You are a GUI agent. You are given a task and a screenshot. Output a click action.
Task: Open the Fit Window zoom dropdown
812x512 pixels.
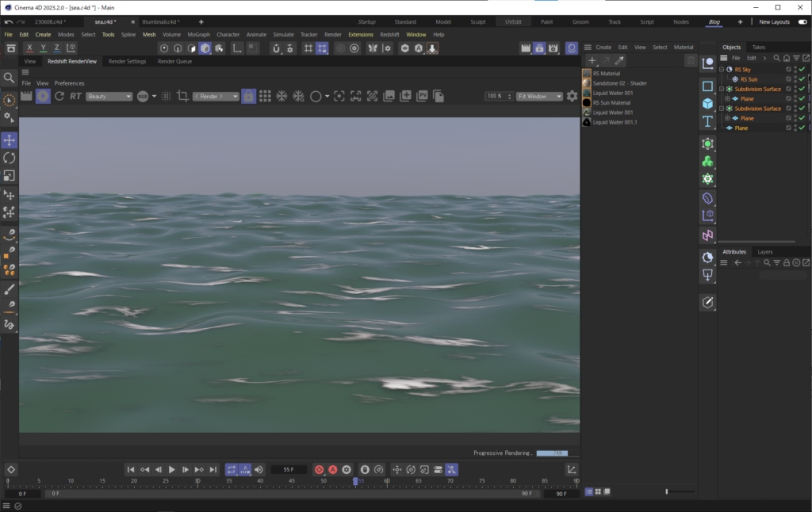coord(539,96)
